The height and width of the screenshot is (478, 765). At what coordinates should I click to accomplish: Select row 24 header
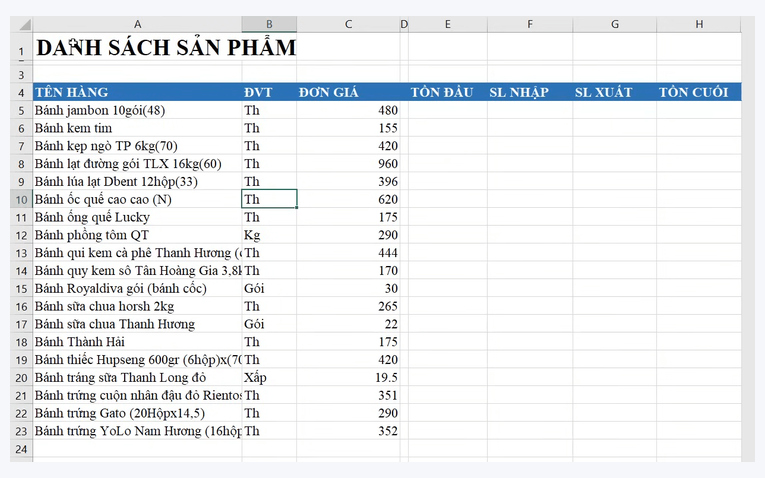click(21, 449)
